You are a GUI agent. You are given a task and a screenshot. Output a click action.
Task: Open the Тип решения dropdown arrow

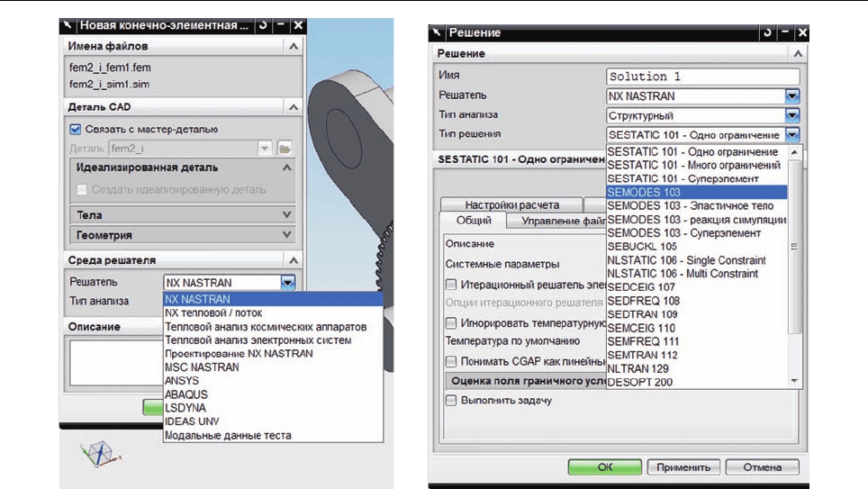(x=792, y=134)
